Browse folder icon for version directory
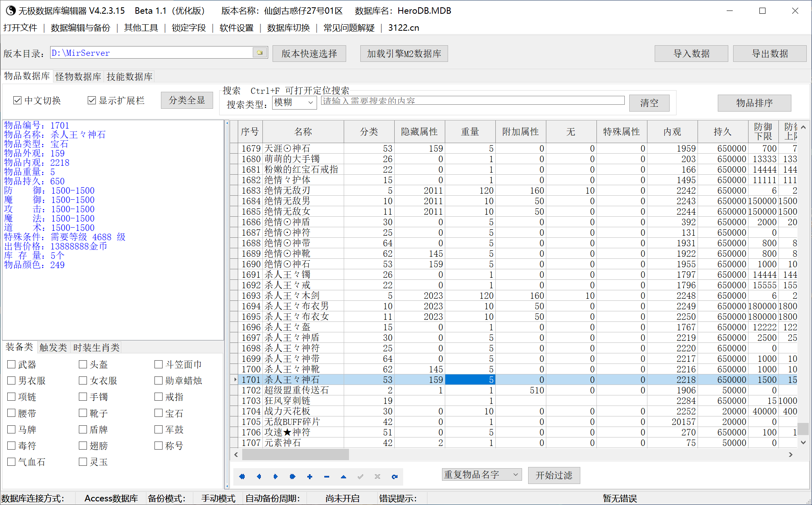This screenshot has height=505, width=812. coord(260,53)
